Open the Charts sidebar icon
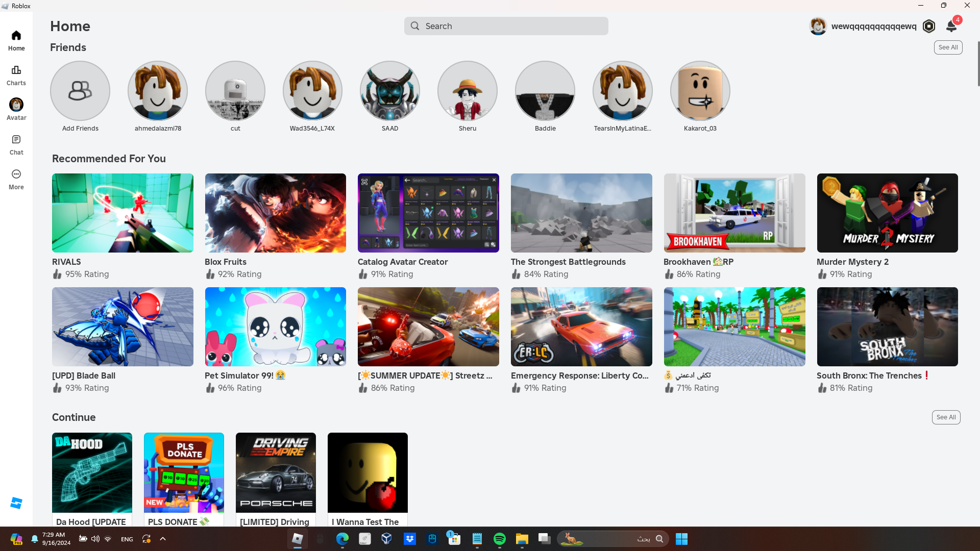 pos(16,75)
